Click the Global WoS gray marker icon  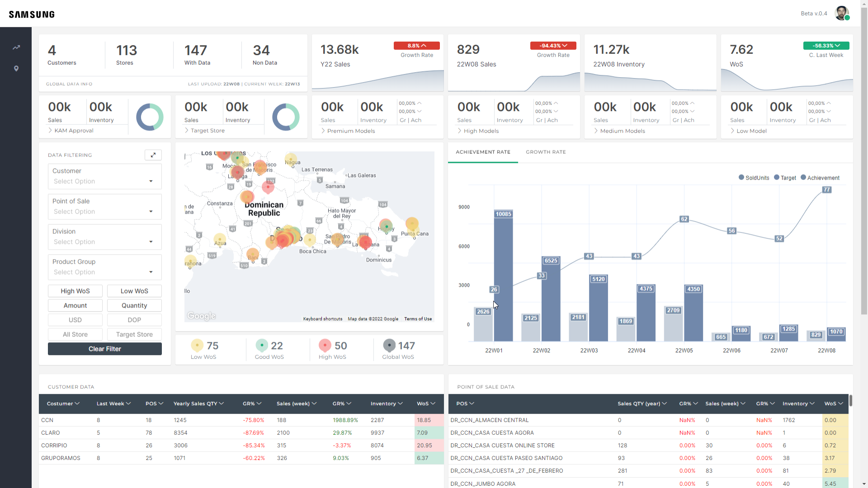pyautogui.click(x=389, y=346)
